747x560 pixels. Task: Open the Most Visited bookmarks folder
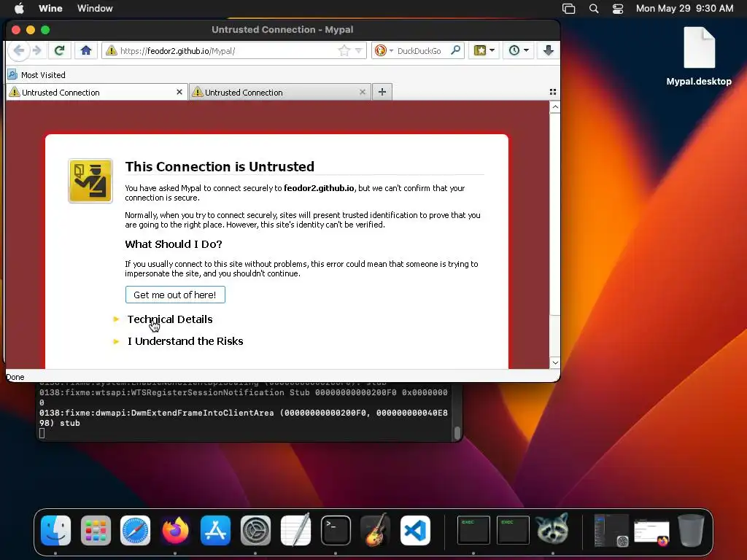point(36,75)
